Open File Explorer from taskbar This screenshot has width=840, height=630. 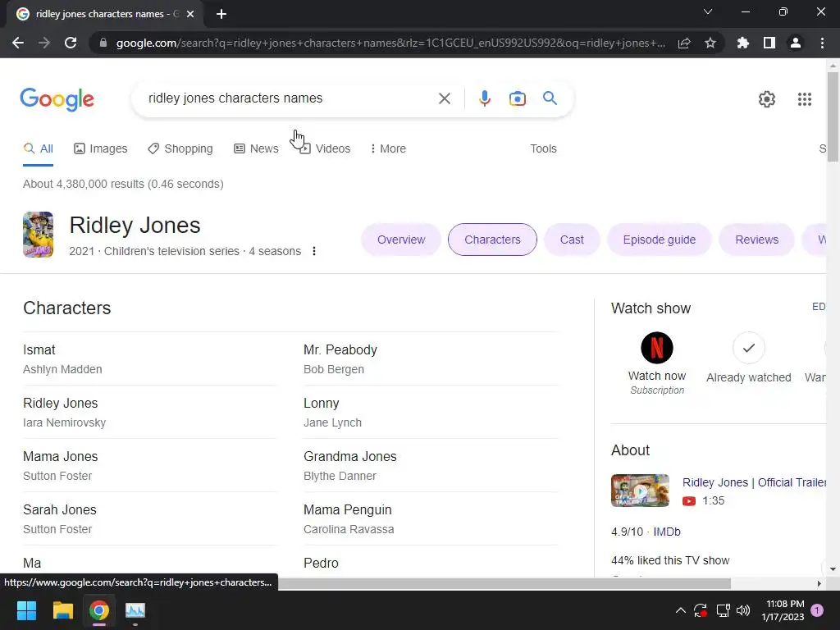pos(62,610)
